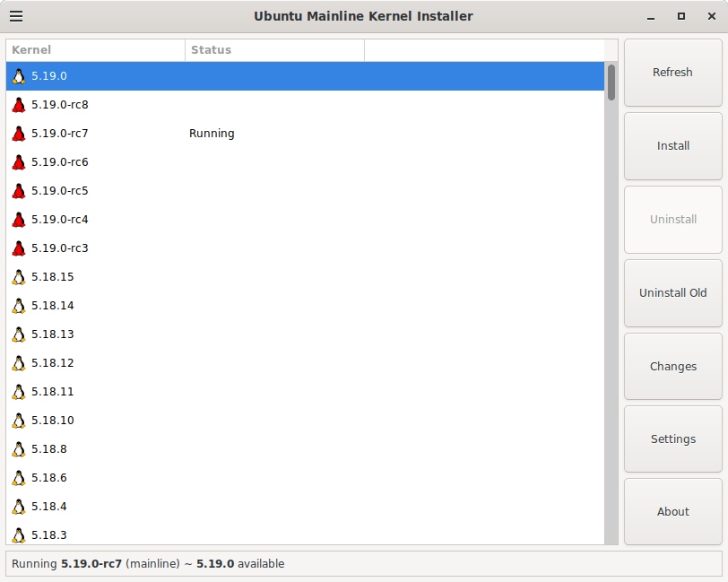Sort list by the Kernel column header

click(96, 50)
